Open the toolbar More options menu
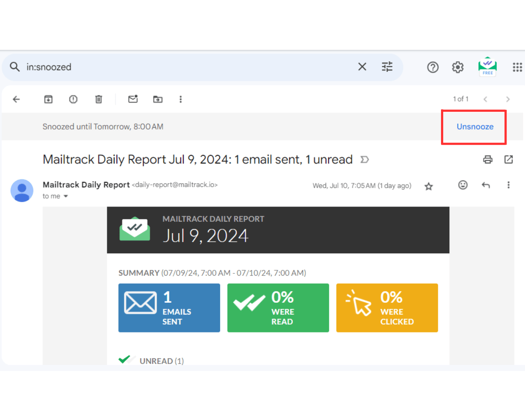Screen dimensions: 525x420 click(x=181, y=99)
